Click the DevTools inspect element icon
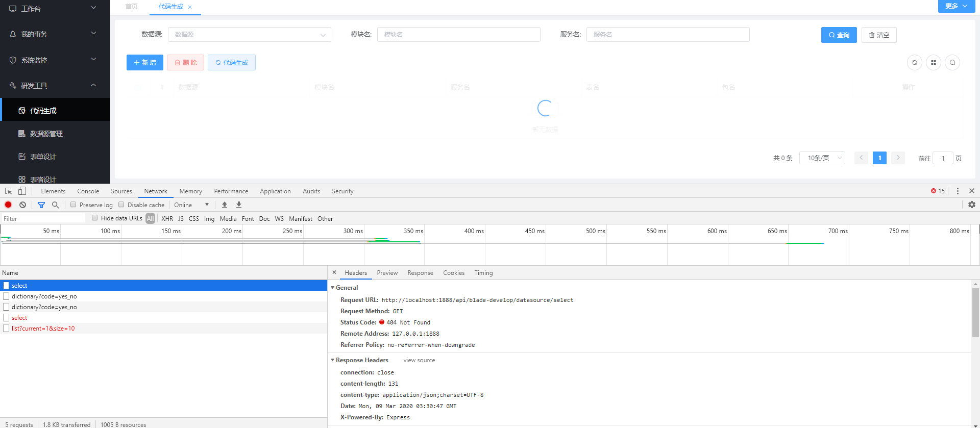Screen dimensions: 980x428 (x=8, y=191)
